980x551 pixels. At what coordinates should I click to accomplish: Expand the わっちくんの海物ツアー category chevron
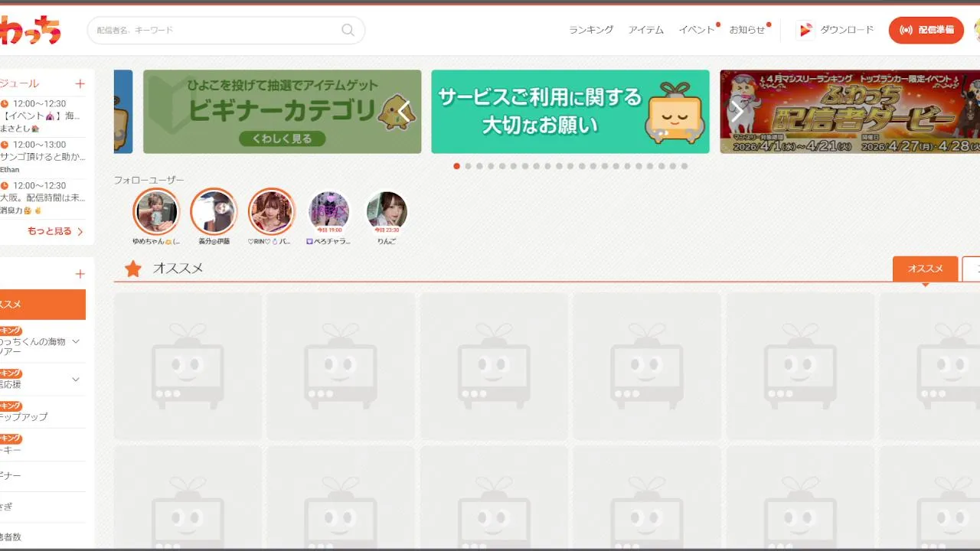pyautogui.click(x=76, y=341)
